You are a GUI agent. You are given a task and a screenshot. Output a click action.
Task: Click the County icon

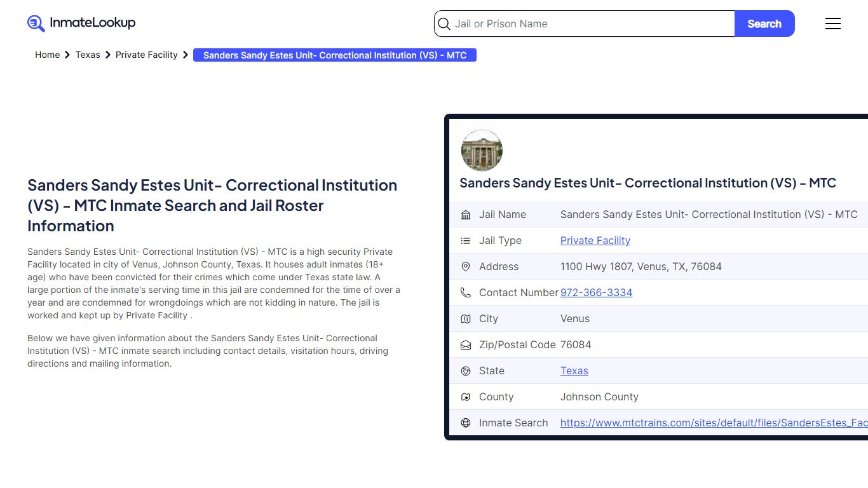click(466, 397)
